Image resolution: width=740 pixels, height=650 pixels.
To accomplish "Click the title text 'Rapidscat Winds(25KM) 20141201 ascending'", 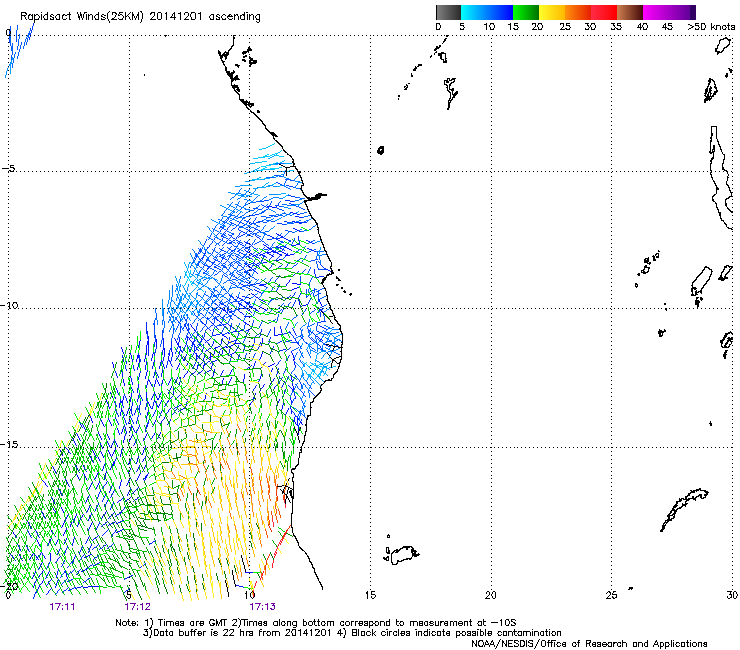I will 140,16.
